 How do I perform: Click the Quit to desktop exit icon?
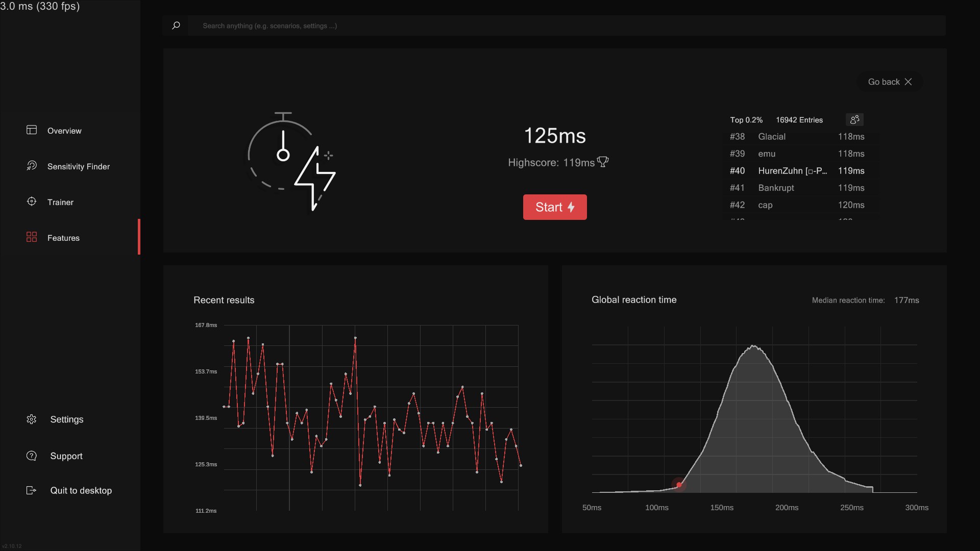point(32,490)
